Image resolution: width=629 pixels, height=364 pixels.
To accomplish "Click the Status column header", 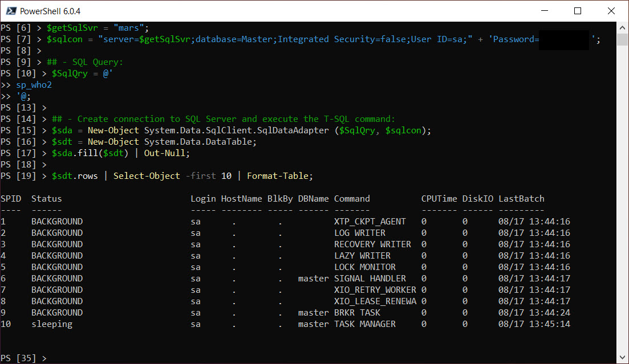I will 46,198.
